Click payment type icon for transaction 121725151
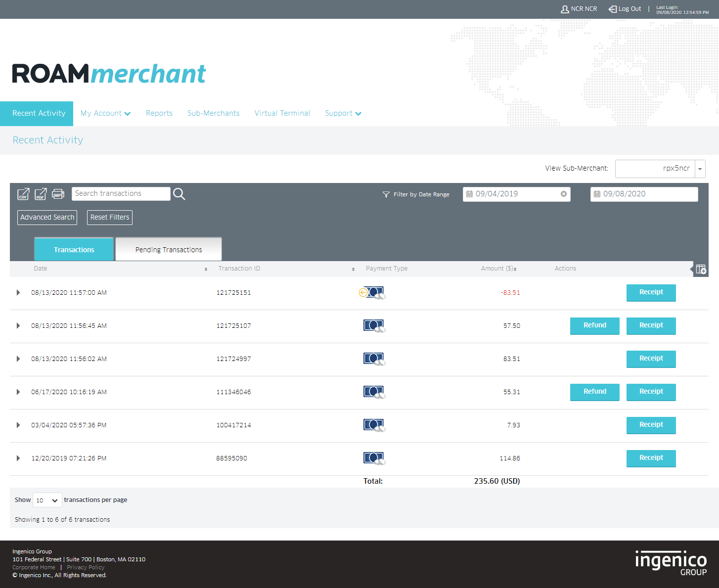The image size is (719, 588). click(372, 293)
